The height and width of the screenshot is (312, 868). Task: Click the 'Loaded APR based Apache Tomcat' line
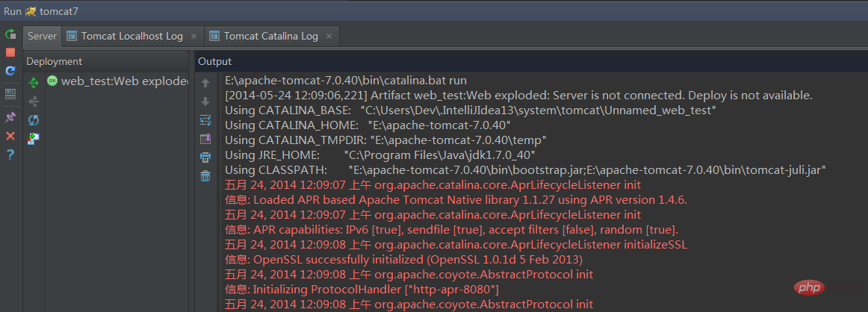(x=456, y=200)
